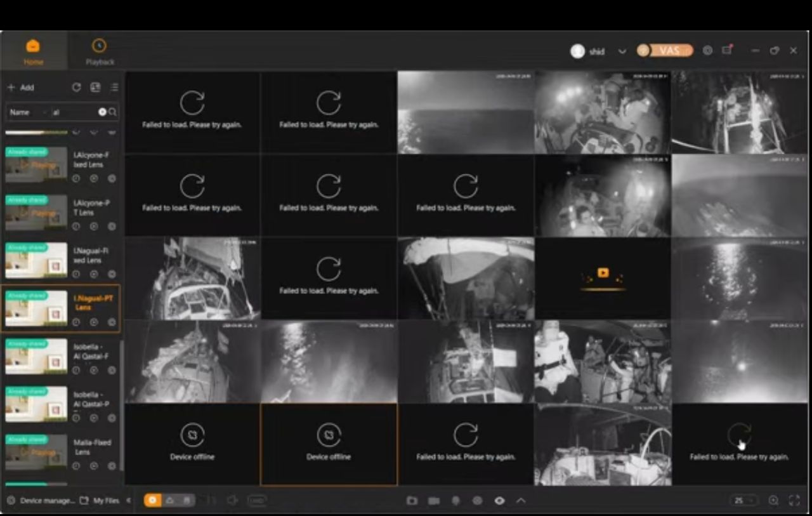
Task: Click the Add device button
Action: pyautogui.click(x=20, y=88)
